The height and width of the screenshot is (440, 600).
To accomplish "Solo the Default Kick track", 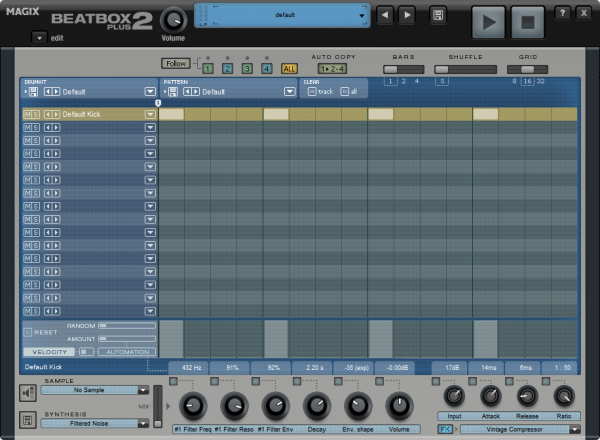I will (x=36, y=115).
